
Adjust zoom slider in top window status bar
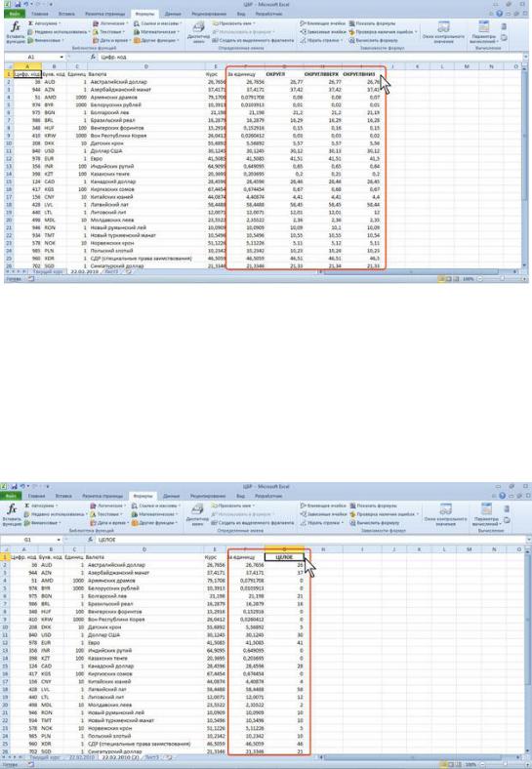point(501,278)
